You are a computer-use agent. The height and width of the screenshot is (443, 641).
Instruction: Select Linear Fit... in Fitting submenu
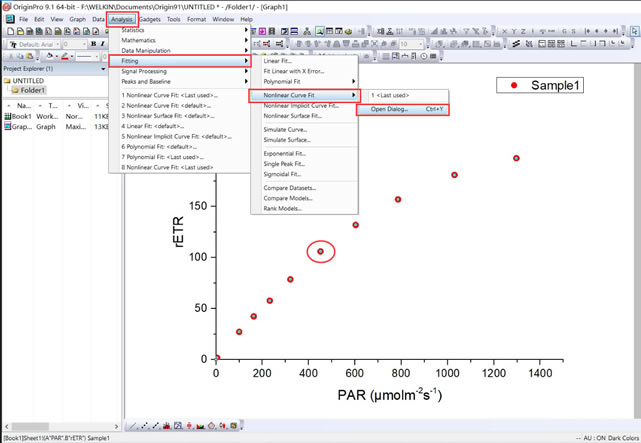[x=279, y=62]
